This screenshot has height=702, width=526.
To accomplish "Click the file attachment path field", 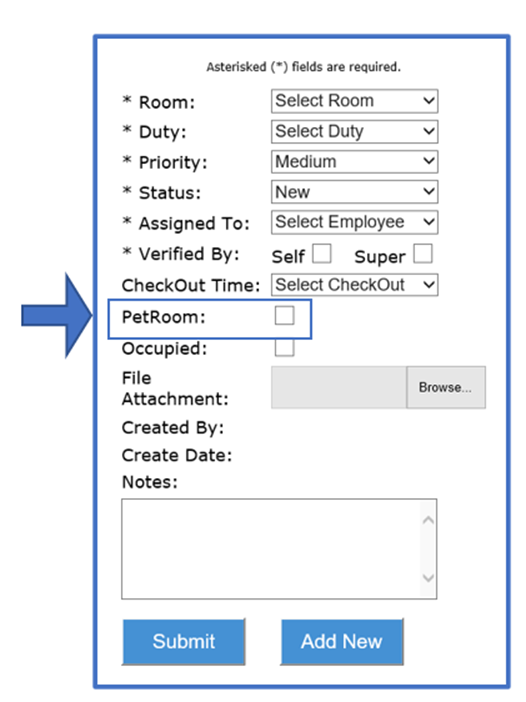I will point(339,387).
